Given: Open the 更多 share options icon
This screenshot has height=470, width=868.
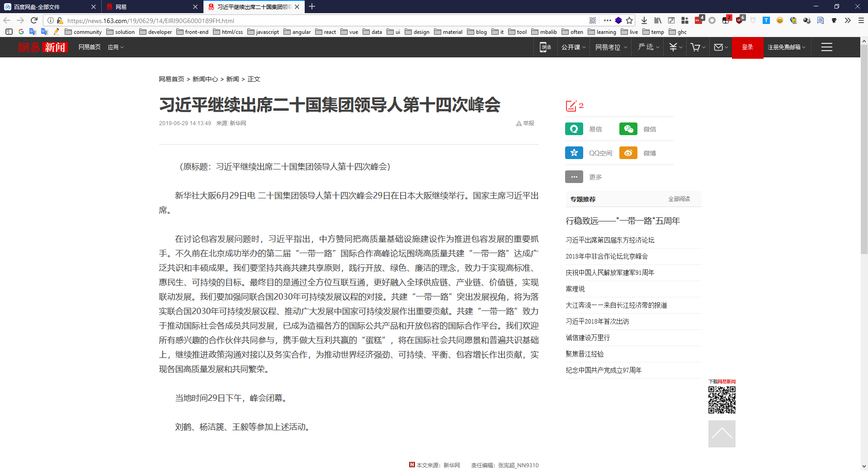Looking at the screenshot, I should click(x=574, y=177).
